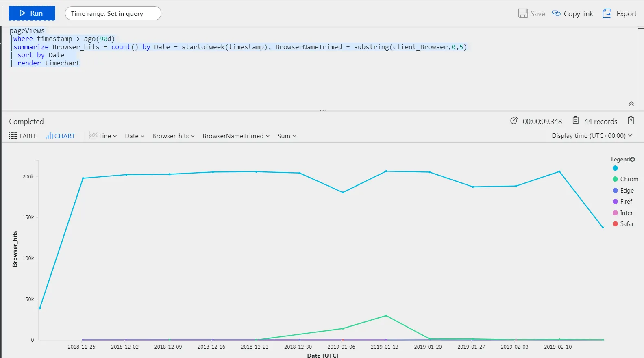The height and width of the screenshot is (358, 644).
Task: Toggle the Chrom series green swatch
Action: pos(615,179)
